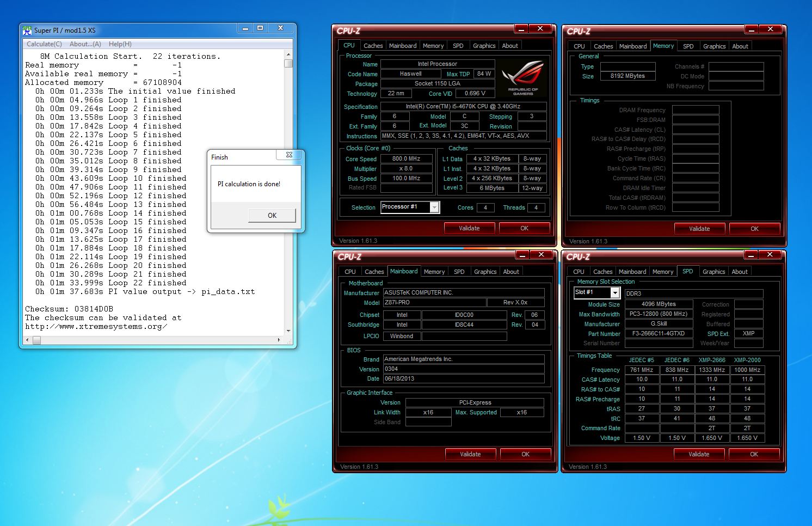Click the ROG logo in the CPU-Z CPU window
Screen dimensions: 812x526
tap(522, 78)
